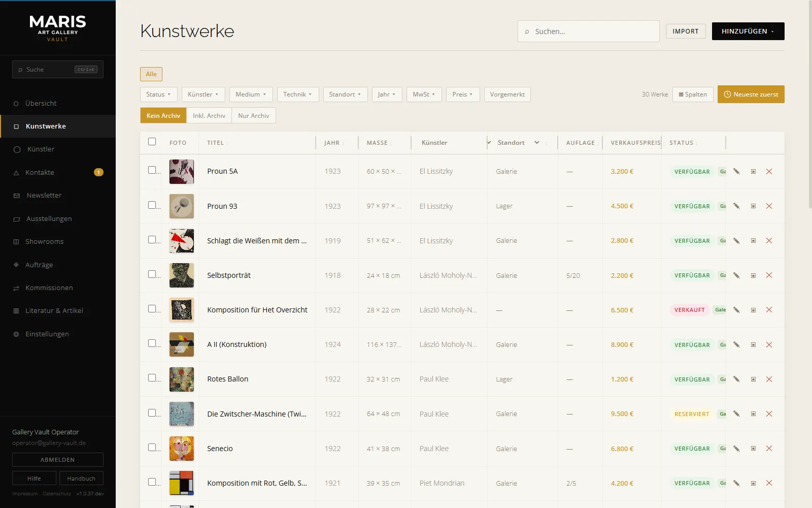Open the Preis filter dropdown
The height and width of the screenshot is (508, 812).
tap(463, 94)
